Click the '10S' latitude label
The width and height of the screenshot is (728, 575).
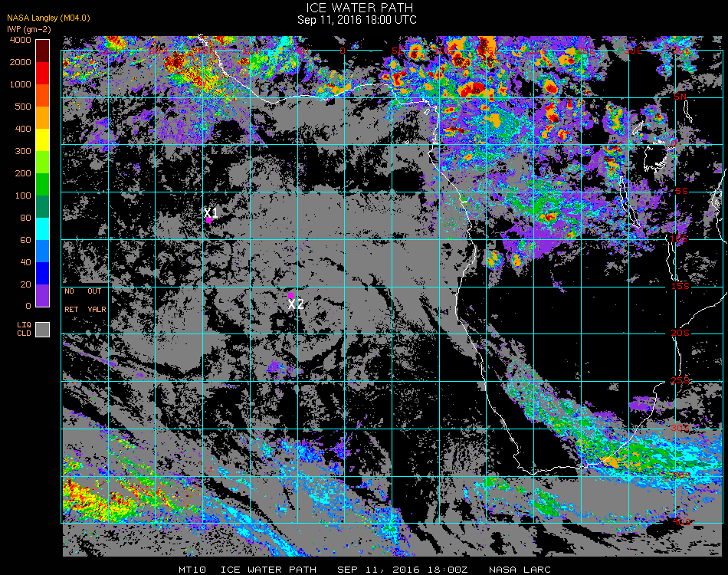(x=679, y=238)
